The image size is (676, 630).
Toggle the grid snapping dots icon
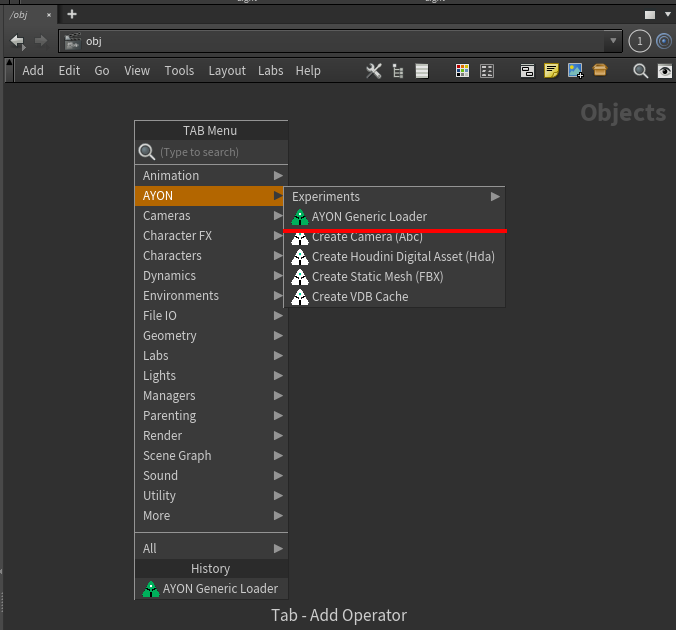[x=487, y=71]
